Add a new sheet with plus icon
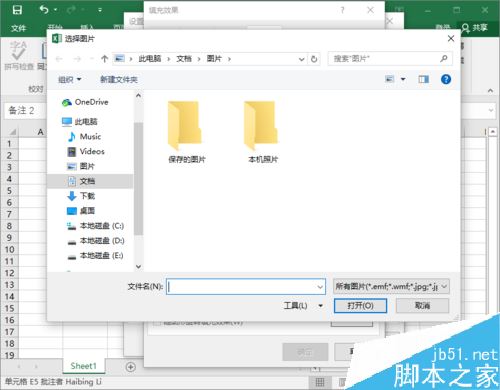Image resolution: width=500 pixels, height=390 pixels. 131,367
